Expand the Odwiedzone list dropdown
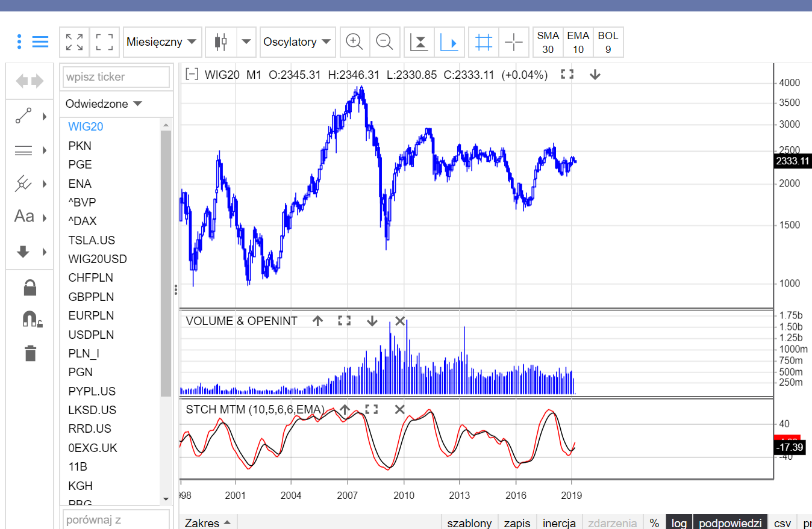Viewport: 812px width, 529px height. [104, 104]
